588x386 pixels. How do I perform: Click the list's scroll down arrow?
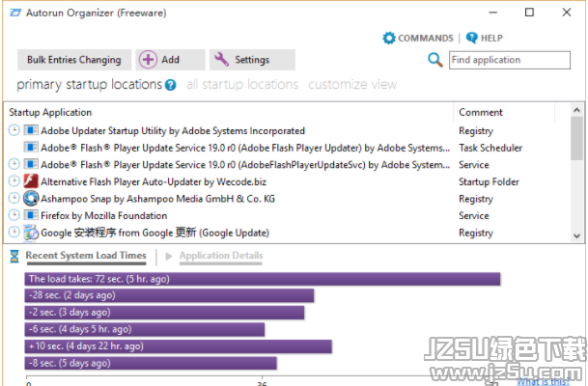[x=576, y=235]
